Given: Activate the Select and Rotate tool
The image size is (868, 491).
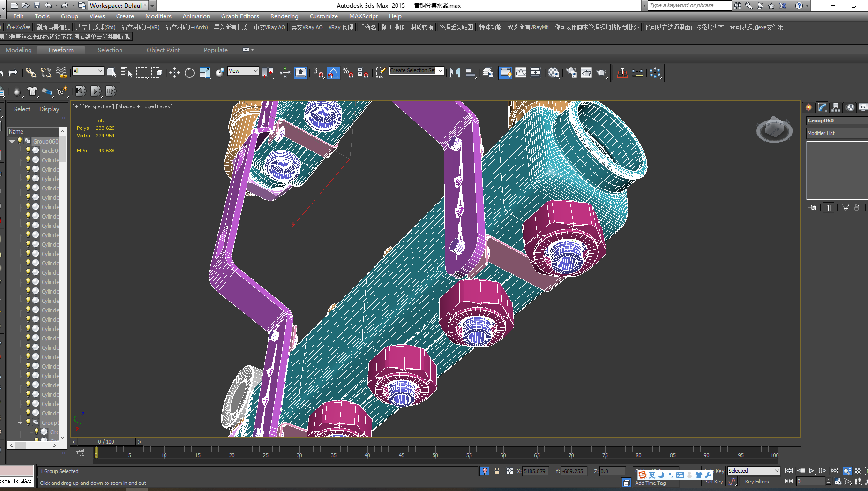Looking at the screenshot, I should [x=189, y=72].
